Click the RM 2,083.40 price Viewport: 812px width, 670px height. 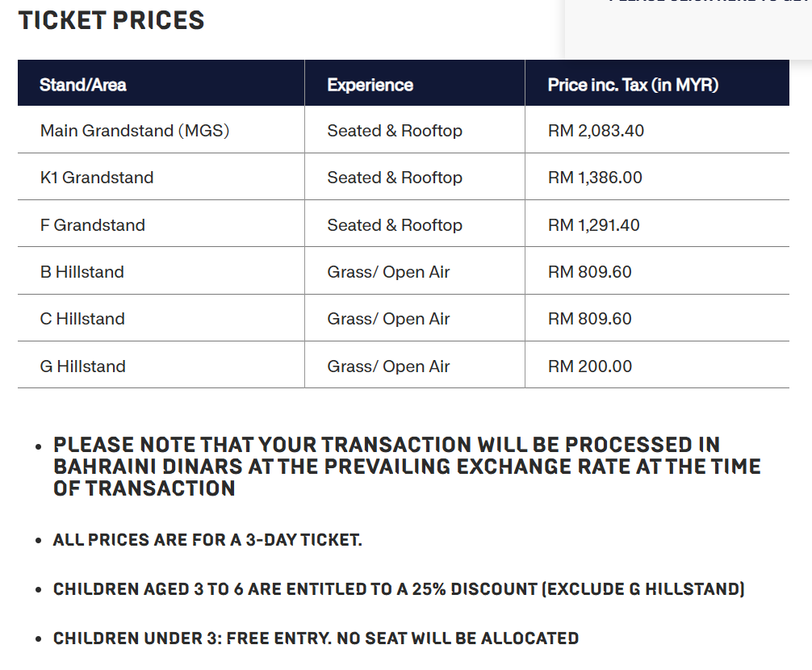(x=596, y=131)
